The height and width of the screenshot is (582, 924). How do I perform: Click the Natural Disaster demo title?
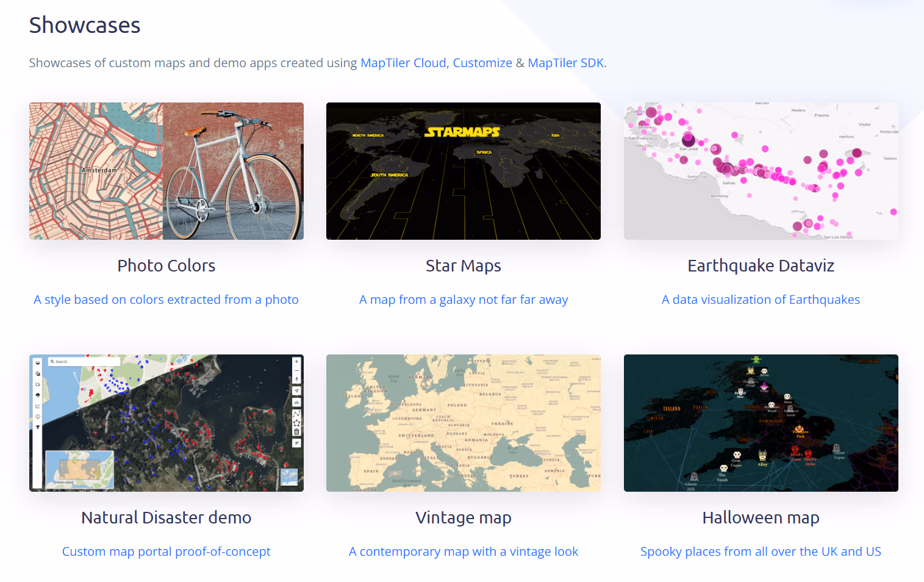[x=167, y=518]
